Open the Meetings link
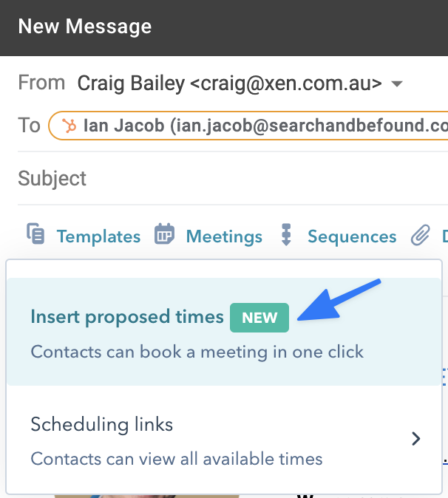 tap(224, 236)
